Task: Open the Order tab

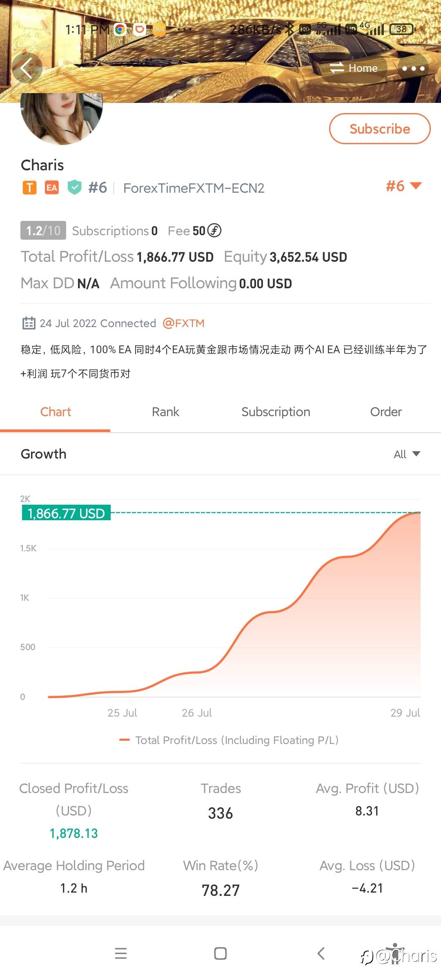Action: (386, 412)
